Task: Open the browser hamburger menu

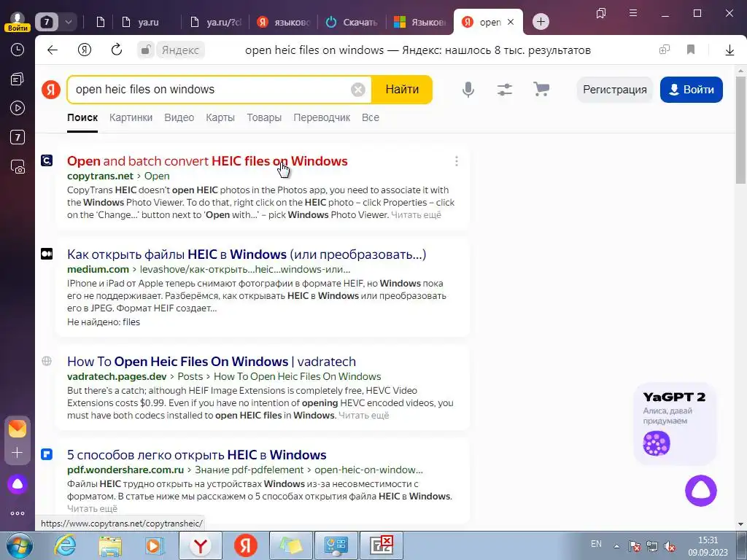Action: click(x=633, y=13)
